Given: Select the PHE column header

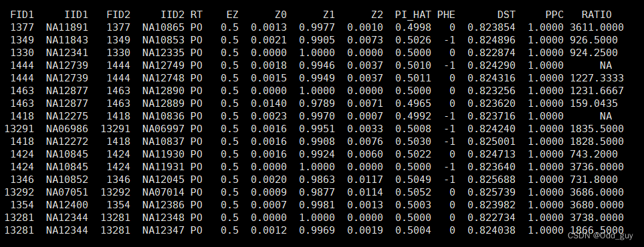Looking at the screenshot, I should pyautogui.click(x=446, y=15).
